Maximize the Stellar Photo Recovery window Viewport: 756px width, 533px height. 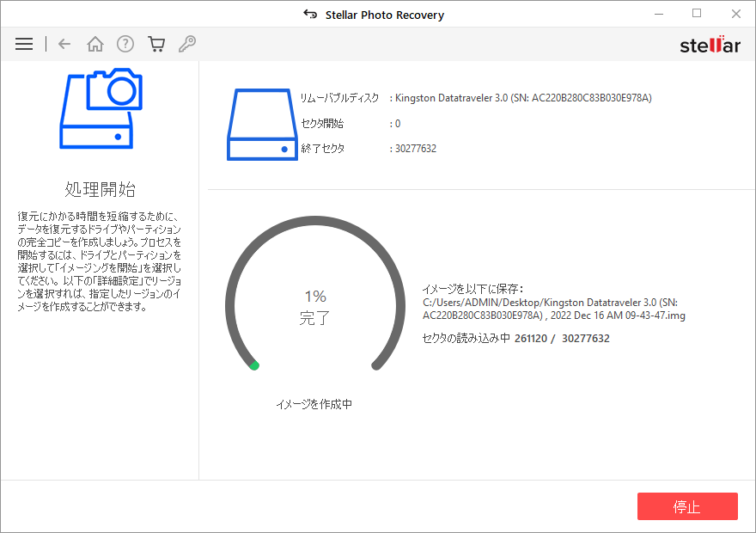(x=697, y=14)
